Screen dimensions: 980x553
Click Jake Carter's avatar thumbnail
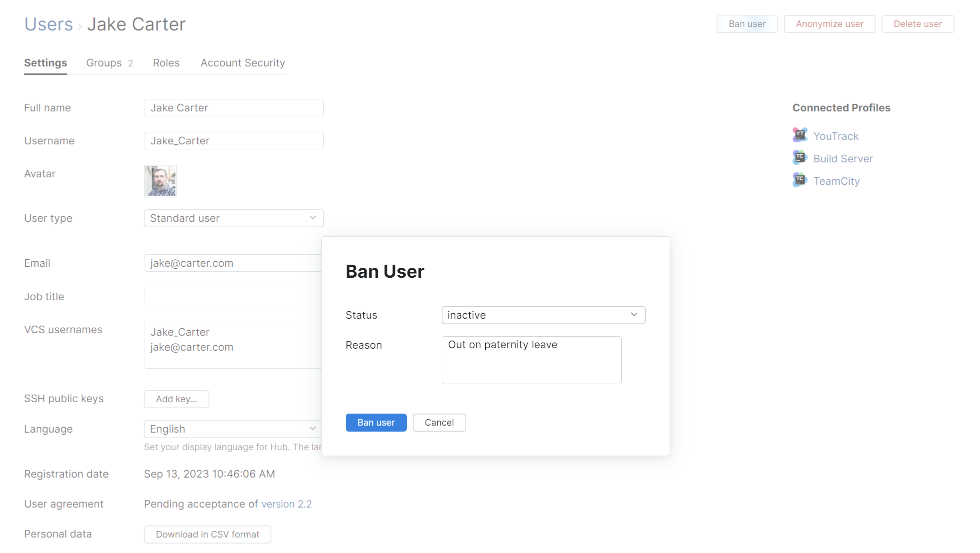[x=159, y=181]
